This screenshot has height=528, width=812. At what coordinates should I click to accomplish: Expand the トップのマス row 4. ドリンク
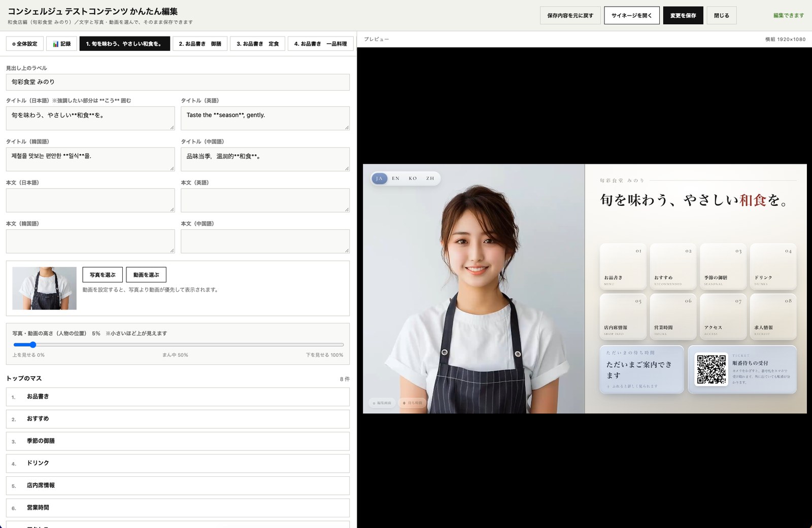click(x=178, y=463)
